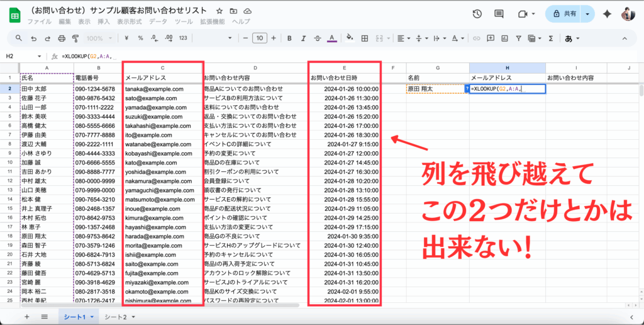644x325 pixels.
Task: Open the ファイル menu
Action: (x=40, y=22)
